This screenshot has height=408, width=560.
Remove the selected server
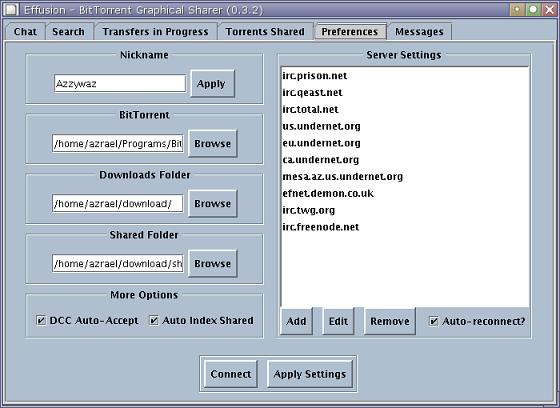click(390, 321)
